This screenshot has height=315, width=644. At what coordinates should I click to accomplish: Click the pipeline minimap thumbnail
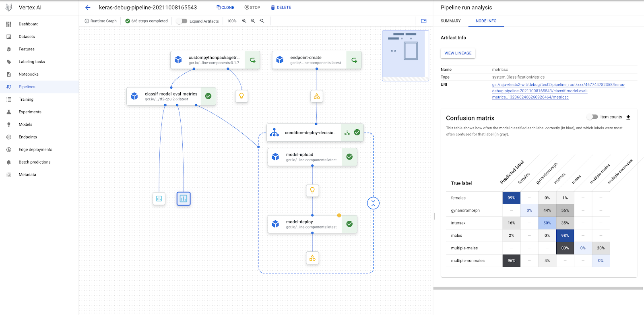click(x=405, y=56)
